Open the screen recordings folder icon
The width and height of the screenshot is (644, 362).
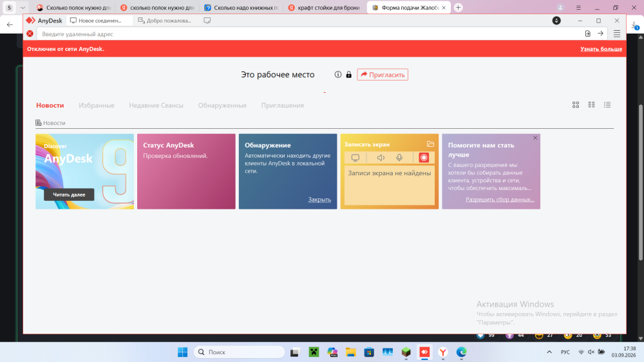(x=430, y=144)
